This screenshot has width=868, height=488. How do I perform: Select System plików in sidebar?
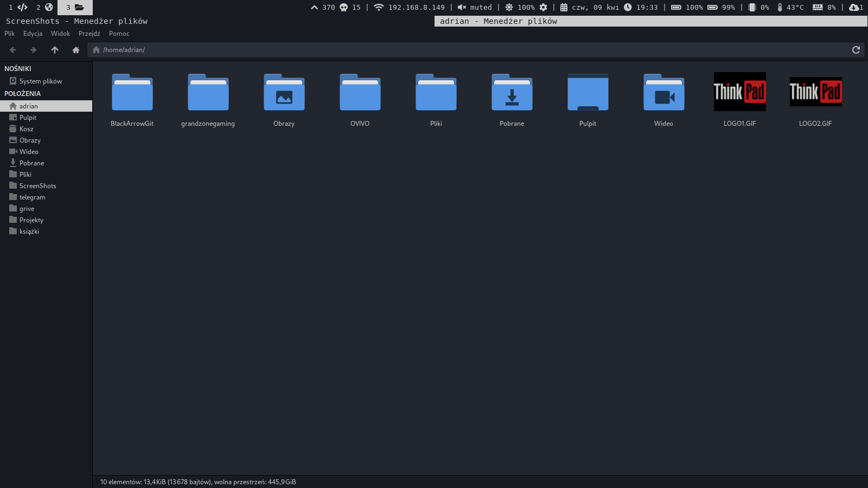point(46,81)
